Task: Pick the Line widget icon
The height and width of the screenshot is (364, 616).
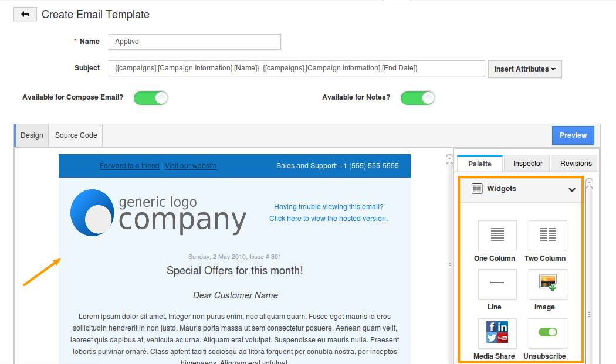Action: click(497, 284)
